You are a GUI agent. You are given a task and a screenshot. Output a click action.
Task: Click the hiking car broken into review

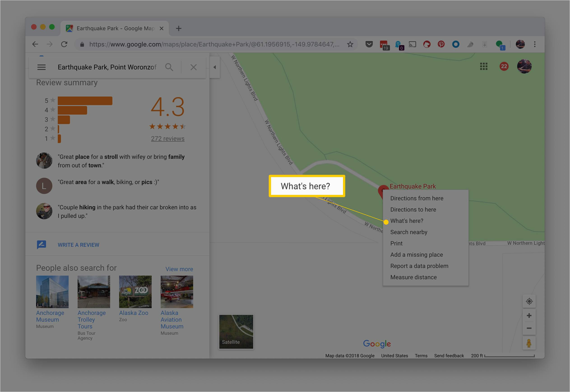tap(127, 212)
